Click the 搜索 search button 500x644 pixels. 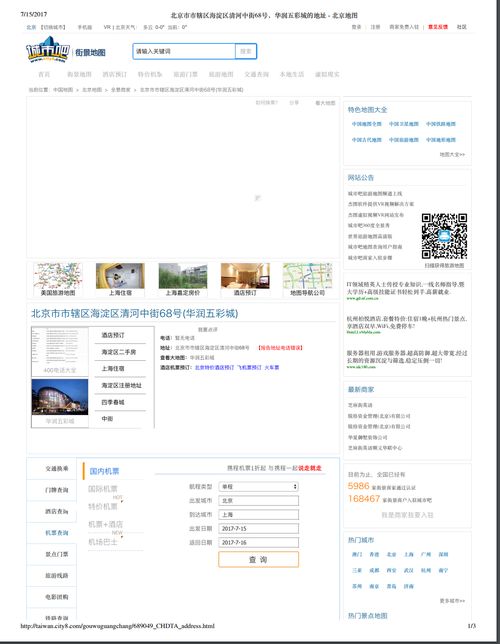(246, 51)
